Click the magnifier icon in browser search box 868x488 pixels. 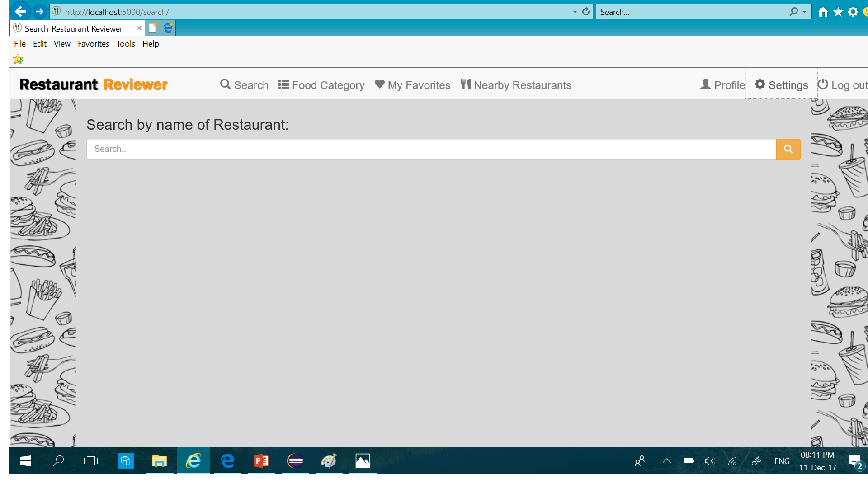[x=793, y=12]
